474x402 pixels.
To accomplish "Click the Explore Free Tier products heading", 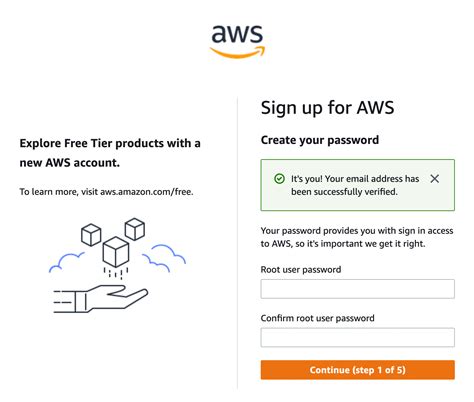I will [110, 153].
